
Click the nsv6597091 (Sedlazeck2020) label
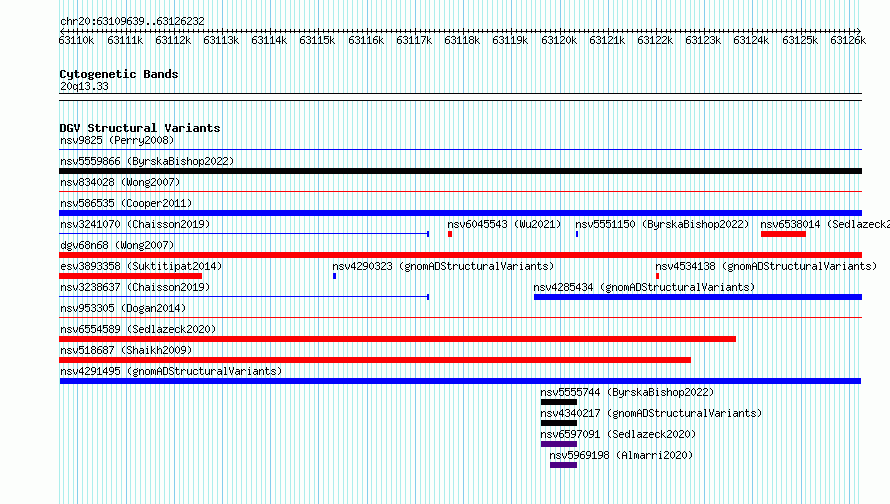[x=618, y=434]
